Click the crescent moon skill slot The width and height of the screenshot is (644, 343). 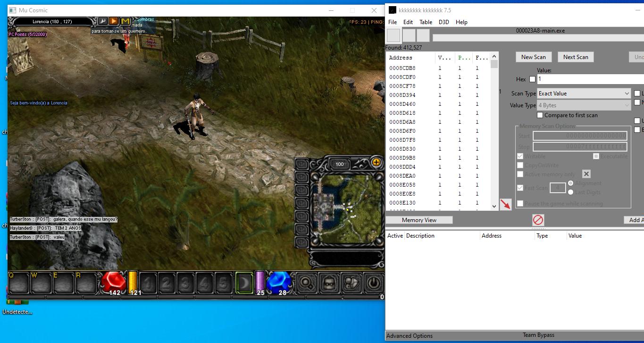[244, 283]
